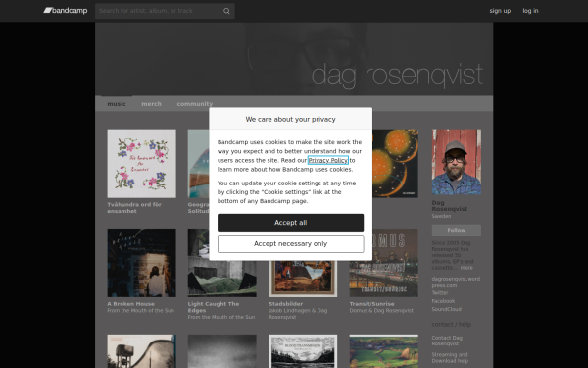Open the Privacy Policy link
Viewport: 588px width, 368px height.
tap(328, 160)
